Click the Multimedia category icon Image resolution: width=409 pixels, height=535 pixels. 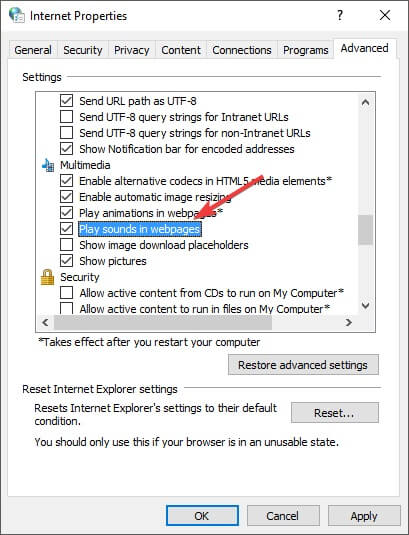[x=47, y=165]
